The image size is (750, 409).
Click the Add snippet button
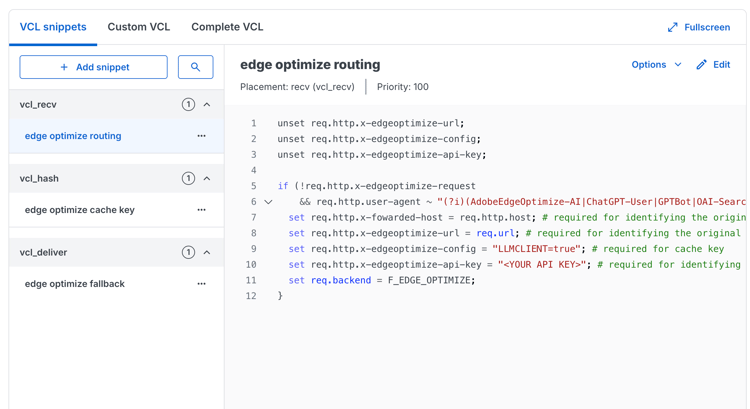click(x=94, y=67)
